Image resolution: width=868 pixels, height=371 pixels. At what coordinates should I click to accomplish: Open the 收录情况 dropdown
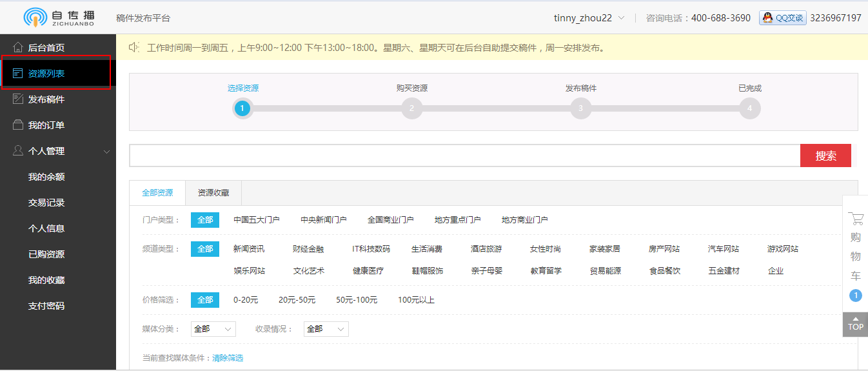click(x=326, y=329)
